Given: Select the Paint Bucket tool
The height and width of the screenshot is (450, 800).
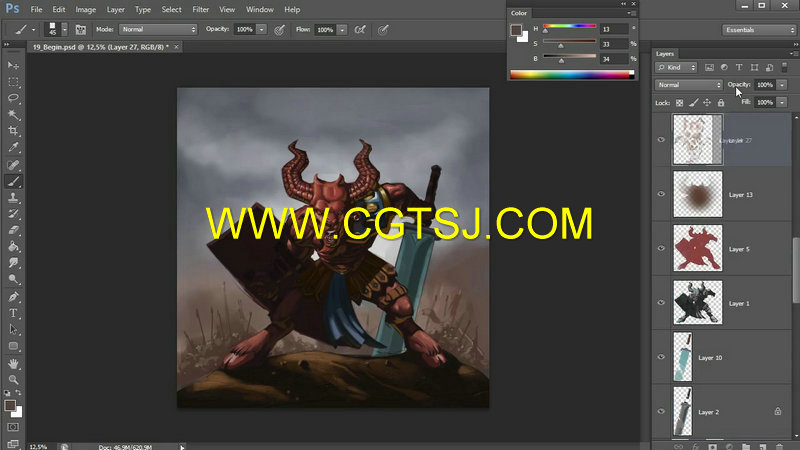Looking at the screenshot, I should [x=13, y=247].
